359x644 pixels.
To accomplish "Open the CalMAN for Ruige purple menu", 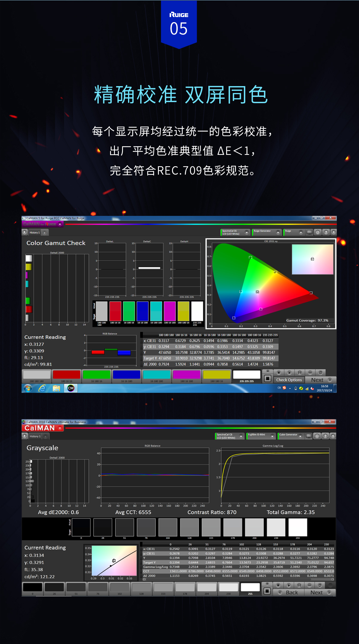I will click(x=42, y=224).
